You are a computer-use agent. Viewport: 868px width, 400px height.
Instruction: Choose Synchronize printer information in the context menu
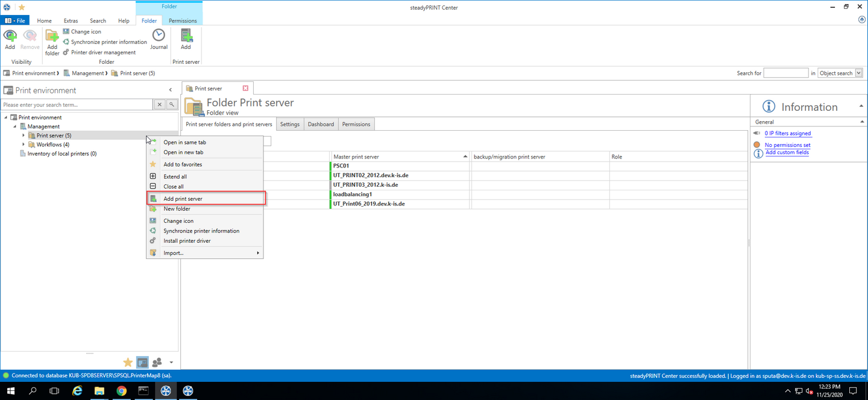(205, 231)
